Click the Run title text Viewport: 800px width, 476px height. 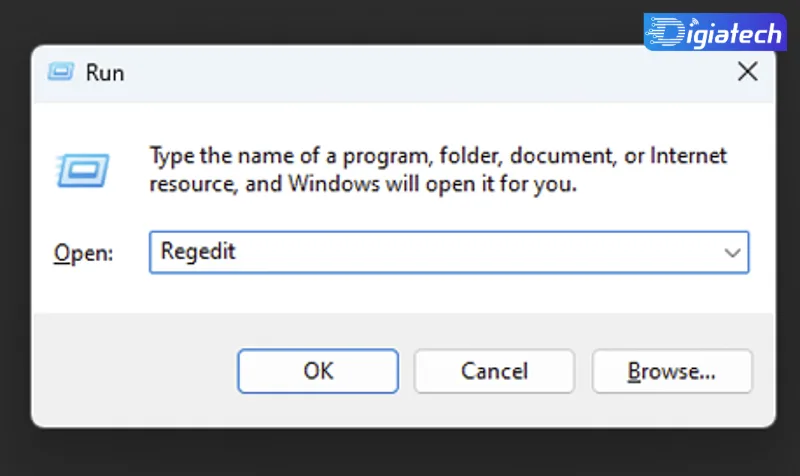click(105, 72)
